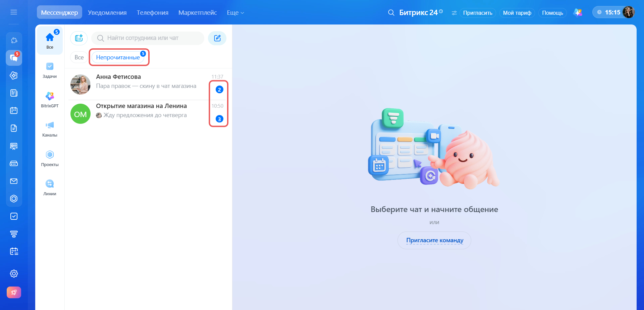Viewport: 644px width, 310px height.
Task: Switch to the Уведомления tab
Action: tap(107, 12)
